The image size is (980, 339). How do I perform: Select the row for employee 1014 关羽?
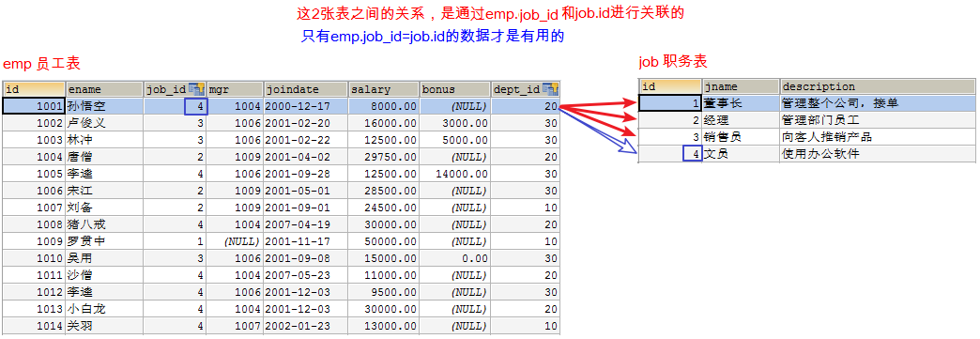(281, 326)
